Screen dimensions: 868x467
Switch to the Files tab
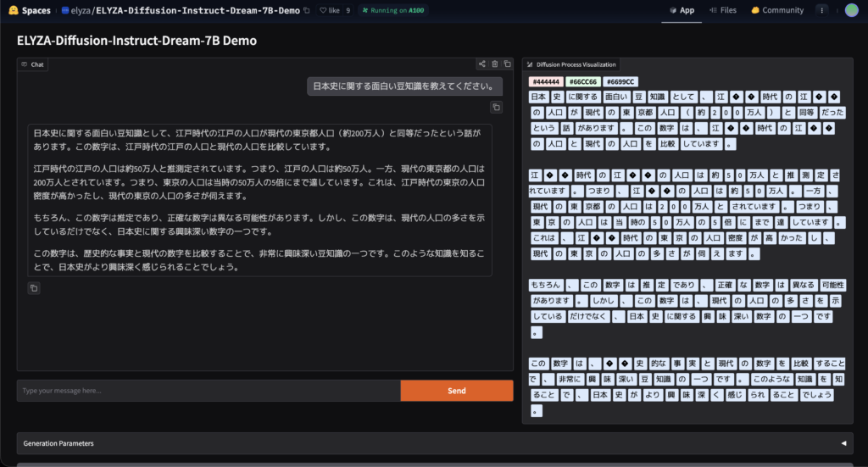tap(722, 10)
